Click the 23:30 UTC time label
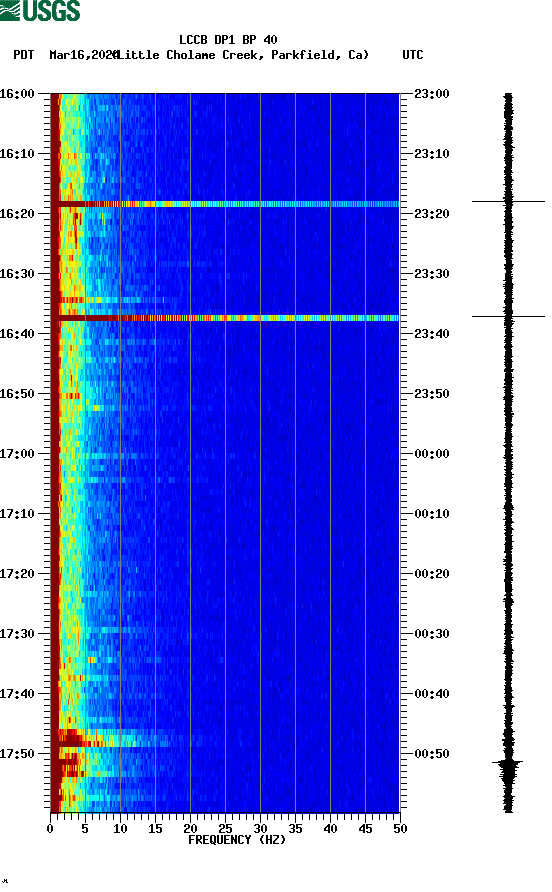552x892 pixels. coord(432,274)
